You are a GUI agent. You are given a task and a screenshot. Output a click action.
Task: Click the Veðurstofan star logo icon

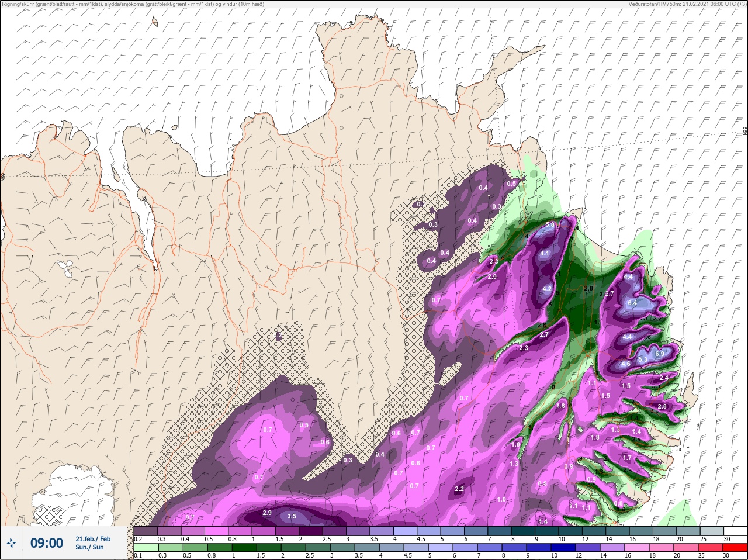tap(12, 543)
